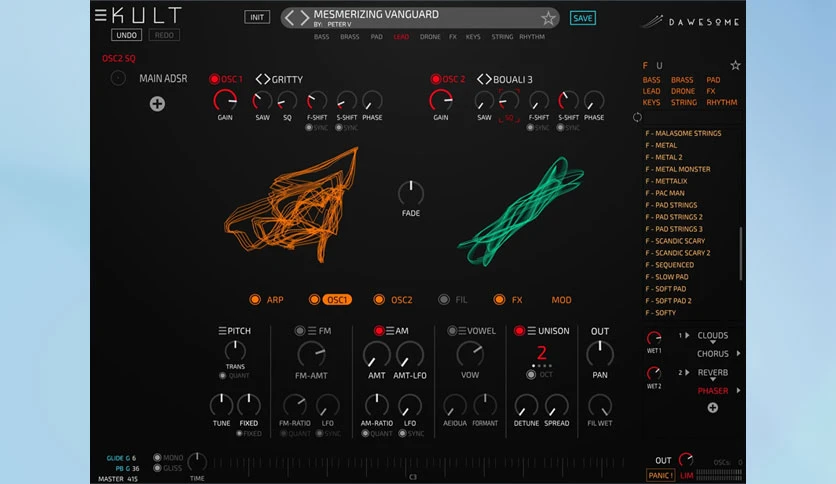The height and width of the screenshot is (484, 836).
Task: Select preset F - PAC MAN
Action: 665,193
